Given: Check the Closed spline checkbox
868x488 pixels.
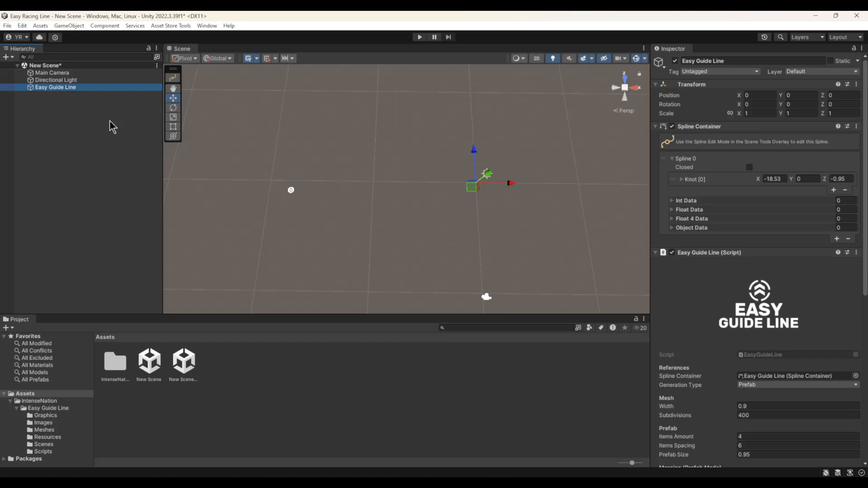Looking at the screenshot, I should click(x=749, y=167).
